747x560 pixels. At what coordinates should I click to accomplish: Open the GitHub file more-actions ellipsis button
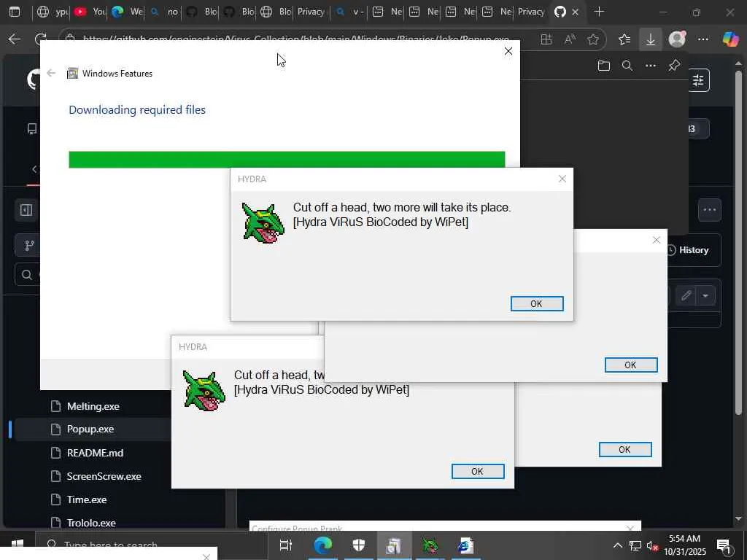[x=710, y=210]
